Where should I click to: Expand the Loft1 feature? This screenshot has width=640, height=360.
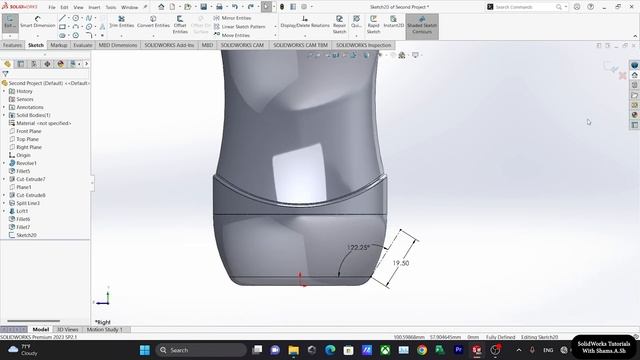(4, 211)
